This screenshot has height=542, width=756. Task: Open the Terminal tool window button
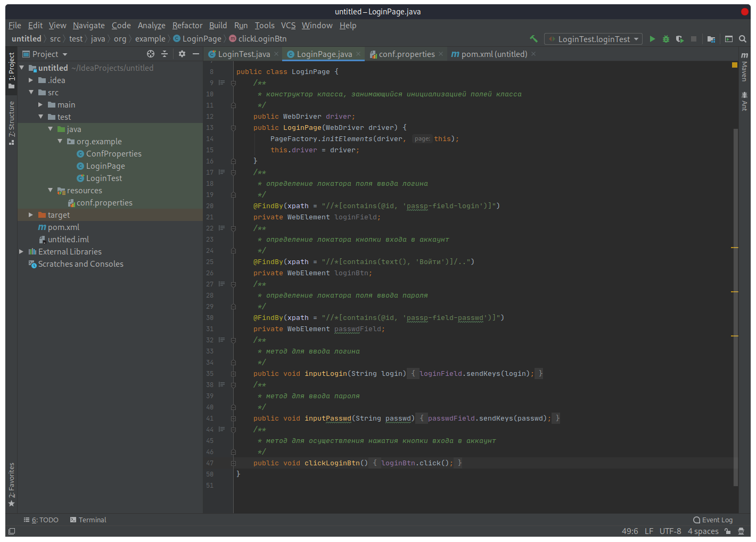[88, 520]
